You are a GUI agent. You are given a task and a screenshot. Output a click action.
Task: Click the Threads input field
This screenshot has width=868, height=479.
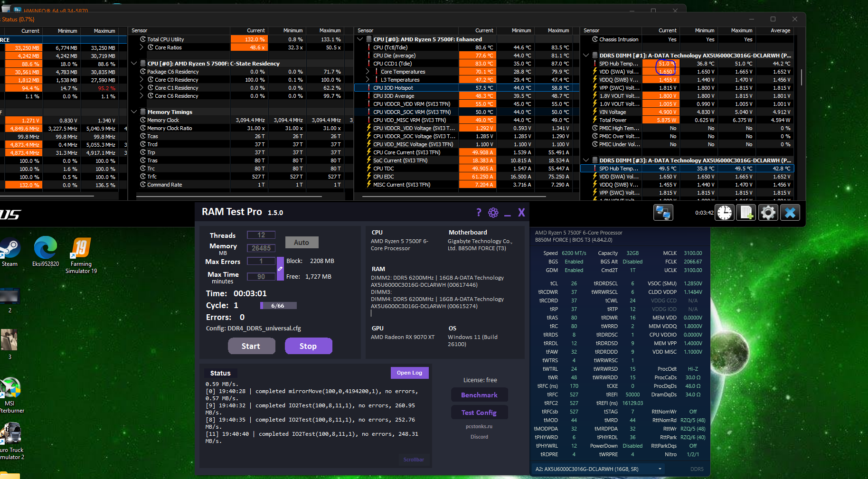tap(261, 235)
